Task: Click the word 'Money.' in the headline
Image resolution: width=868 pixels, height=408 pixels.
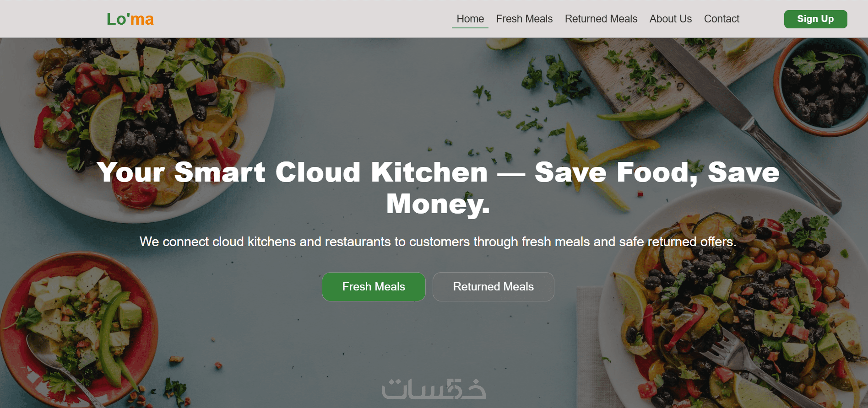Action: tap(438, 204)
